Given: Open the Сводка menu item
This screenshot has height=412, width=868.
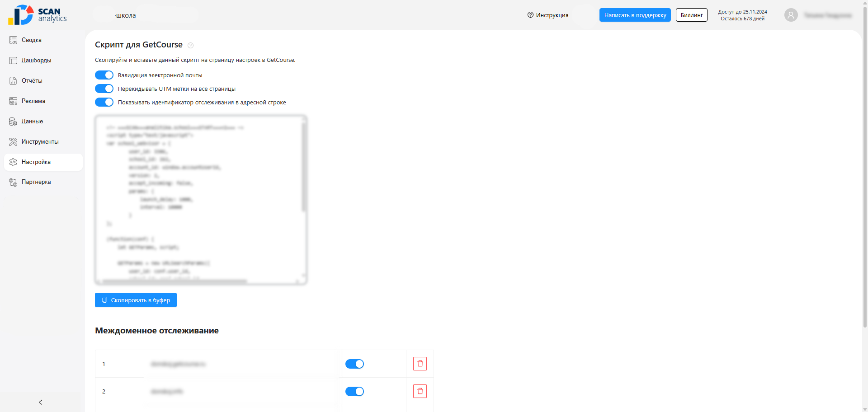Looking at the screenshot, I should click(43, 40).
